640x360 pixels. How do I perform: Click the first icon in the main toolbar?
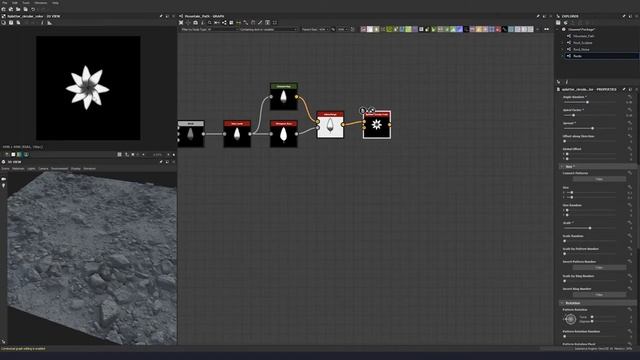(4, 9)
